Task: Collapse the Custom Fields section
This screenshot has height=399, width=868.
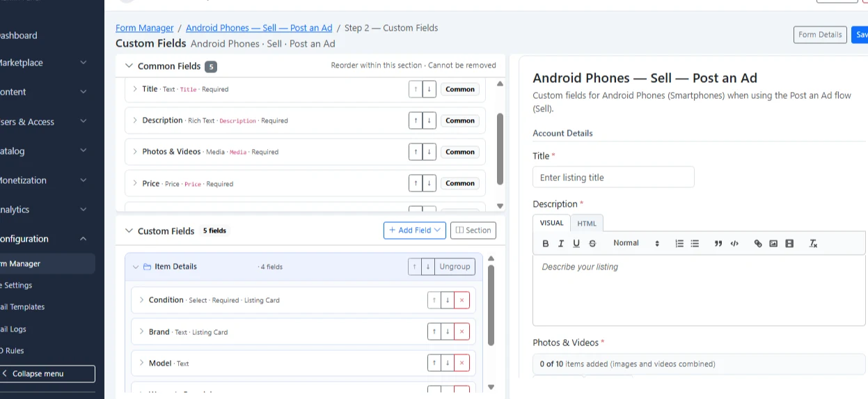Action: coord(128,230)
